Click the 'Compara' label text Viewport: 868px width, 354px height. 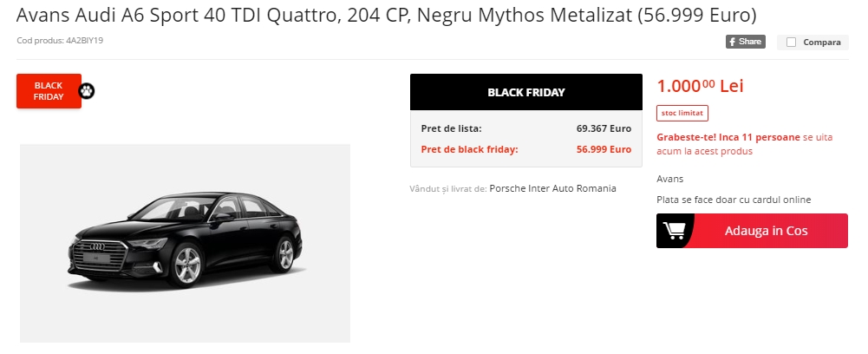pos(821,42)
